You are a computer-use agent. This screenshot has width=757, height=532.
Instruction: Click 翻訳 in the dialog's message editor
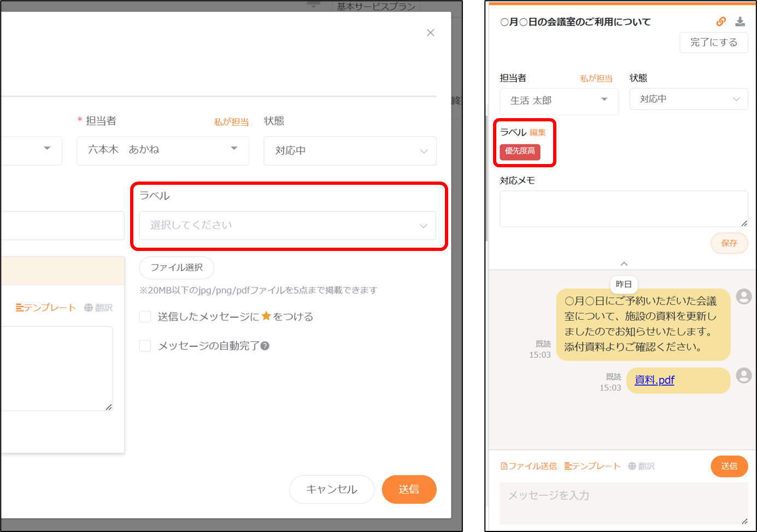tap(98, 308)
